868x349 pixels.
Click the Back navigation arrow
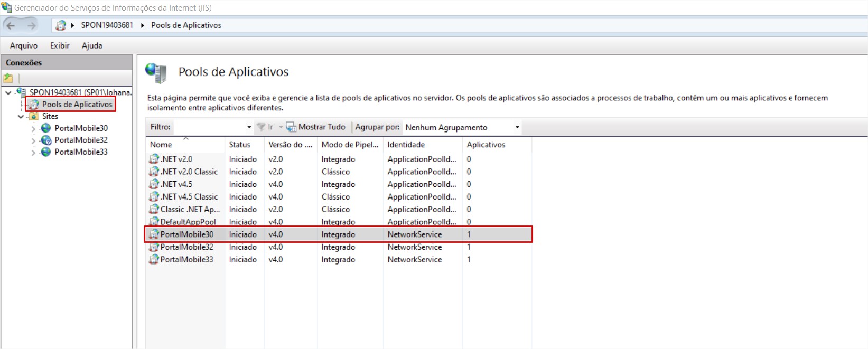click(11, 25)
